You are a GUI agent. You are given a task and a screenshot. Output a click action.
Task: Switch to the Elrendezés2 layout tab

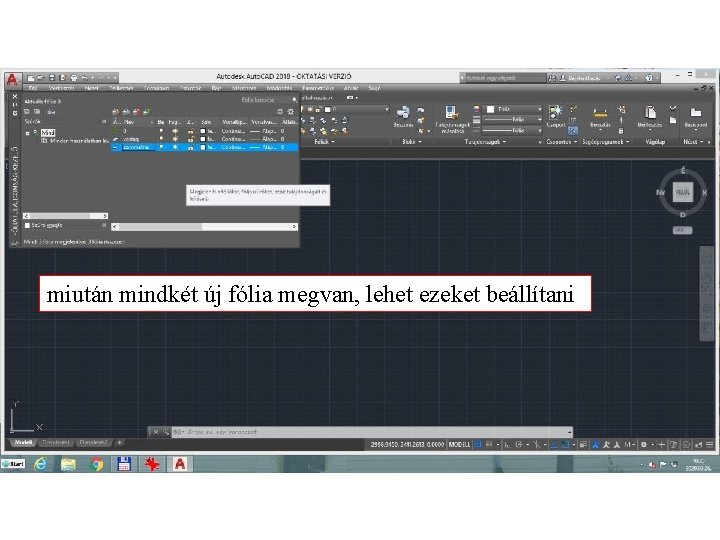(93, 443)
